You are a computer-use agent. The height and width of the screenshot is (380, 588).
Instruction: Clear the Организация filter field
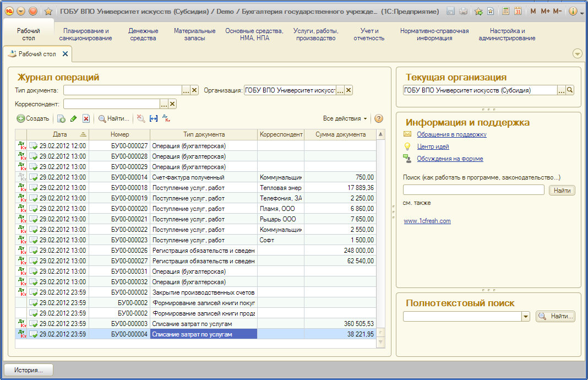coord(349,90)
